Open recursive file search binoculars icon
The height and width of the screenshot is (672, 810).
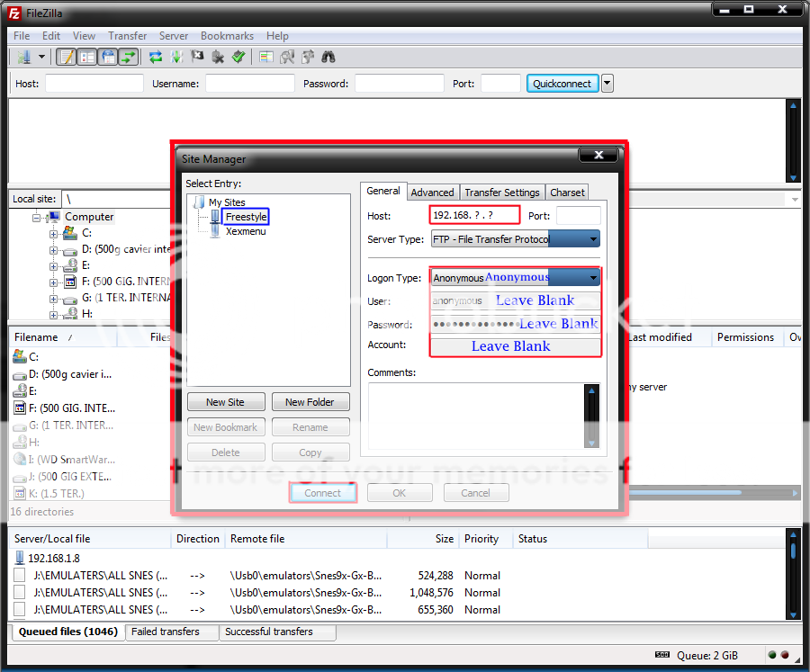point(328,57)
